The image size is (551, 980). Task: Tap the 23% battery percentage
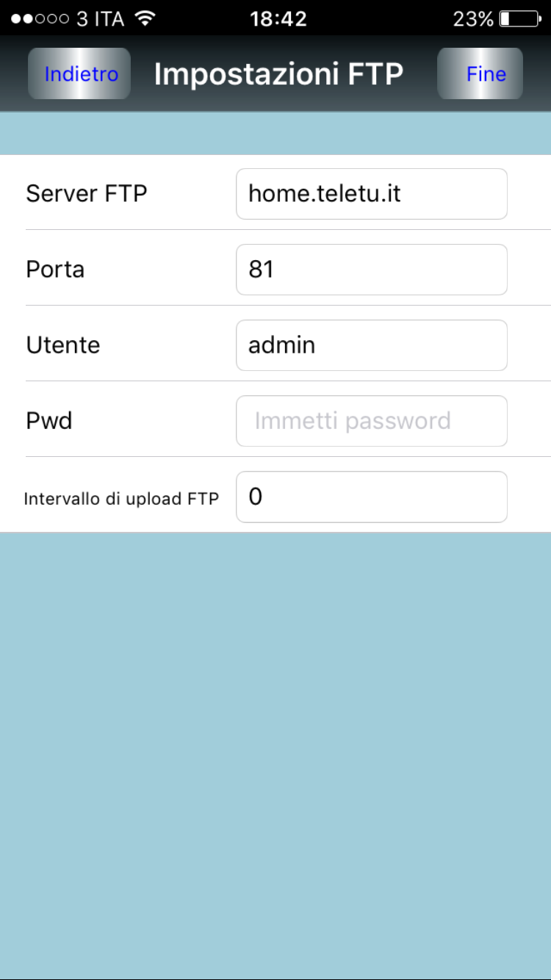[x=473, y=18]
